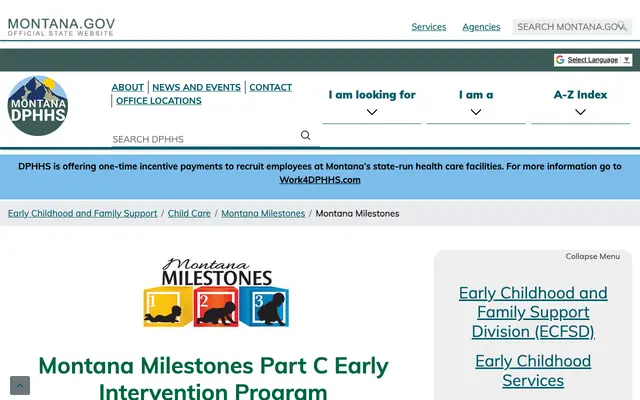Click the Google logo in Select Language
The width and height of the screenshot is (640, 400).
click(x=560, y=60)
